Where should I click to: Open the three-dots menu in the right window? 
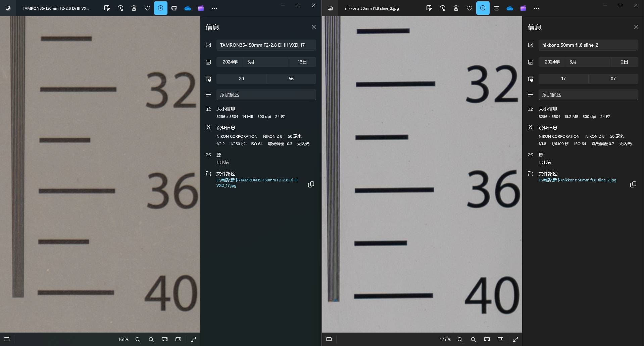(537, 8)
